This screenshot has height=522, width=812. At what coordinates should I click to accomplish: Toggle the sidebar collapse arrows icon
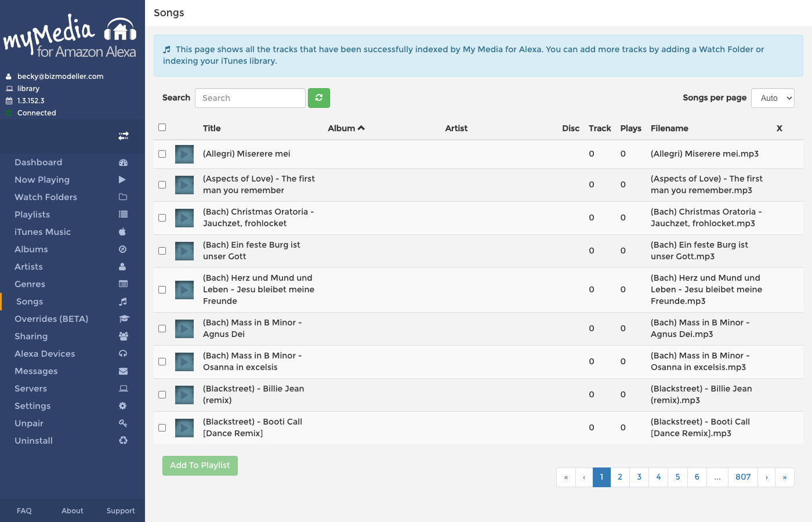(x=124, y=136)
